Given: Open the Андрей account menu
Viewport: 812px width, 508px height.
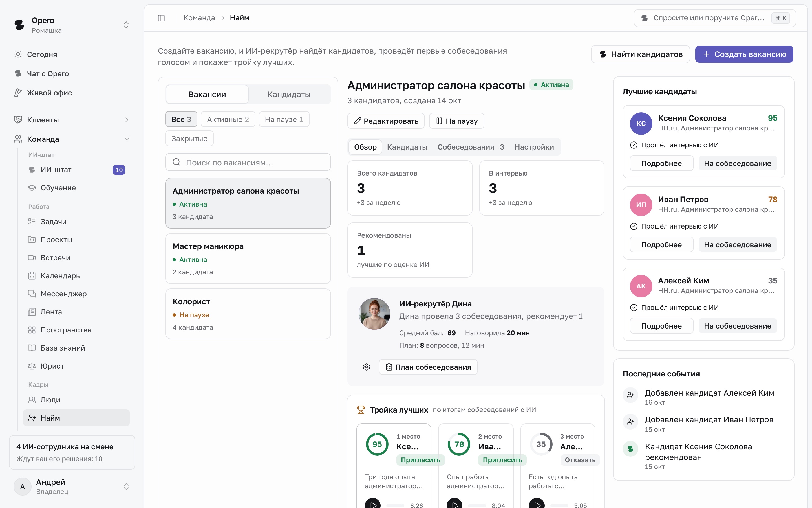Looking at the screenshot, I should (71, 487).
